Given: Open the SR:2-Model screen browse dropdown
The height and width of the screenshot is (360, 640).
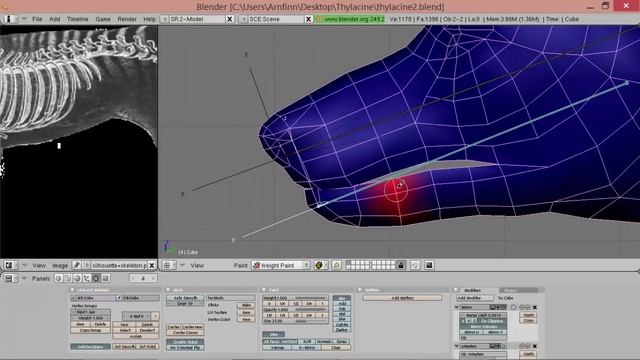Looking at the screenshot, I should coord(164,19).
